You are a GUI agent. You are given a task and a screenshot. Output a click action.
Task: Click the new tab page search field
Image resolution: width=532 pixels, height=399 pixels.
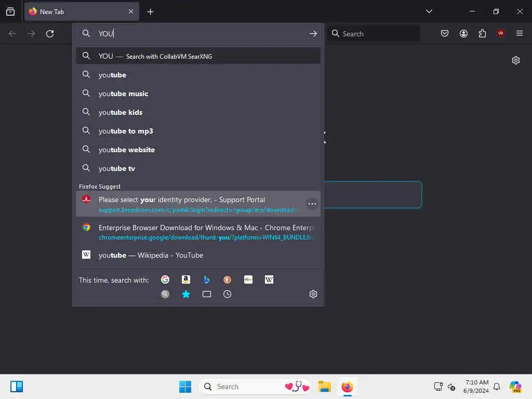click(x=373, y=195)
